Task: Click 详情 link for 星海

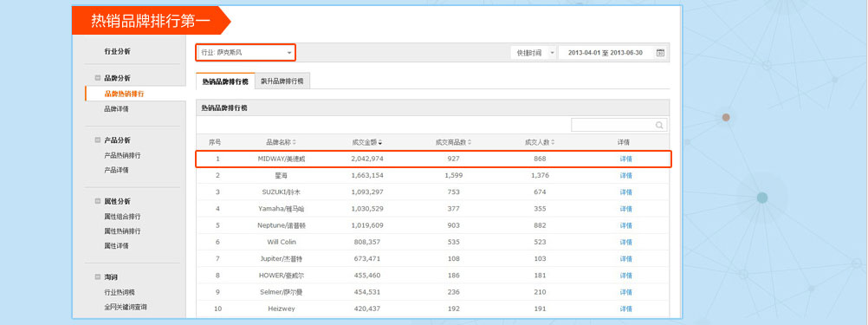Action: (625, 176)
